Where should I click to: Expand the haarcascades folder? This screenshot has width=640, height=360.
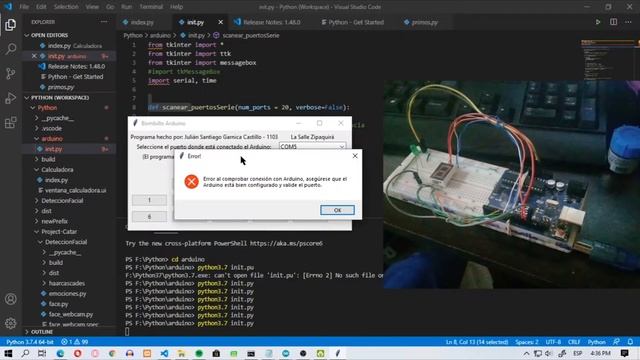(x=67, y=283)
